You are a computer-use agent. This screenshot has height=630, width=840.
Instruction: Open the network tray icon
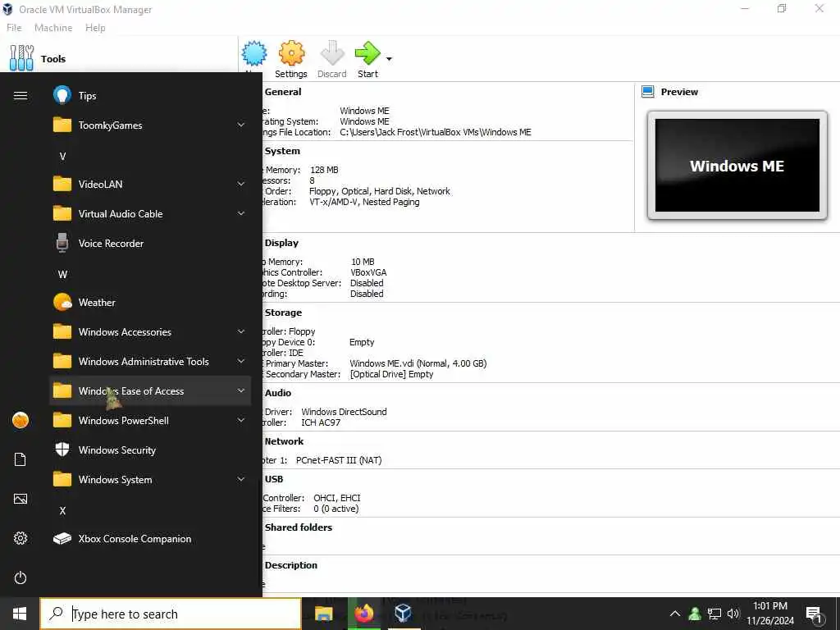[714, 614]
